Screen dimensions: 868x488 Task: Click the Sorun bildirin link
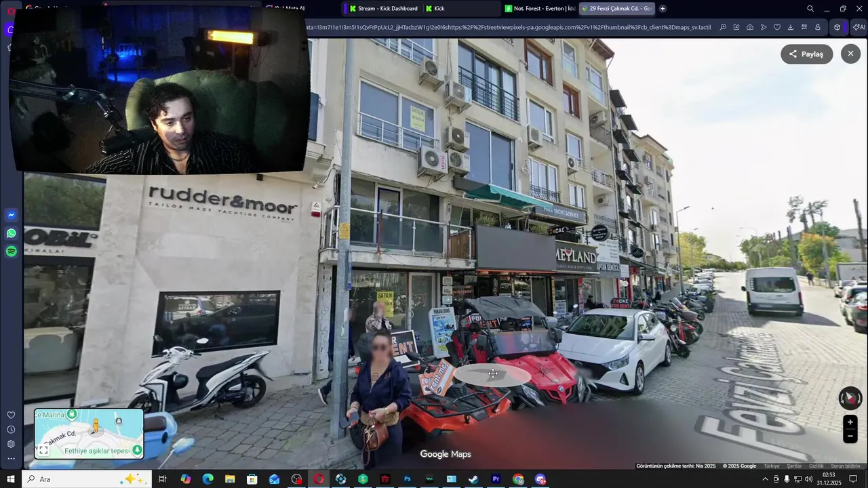tap(846, 466)
